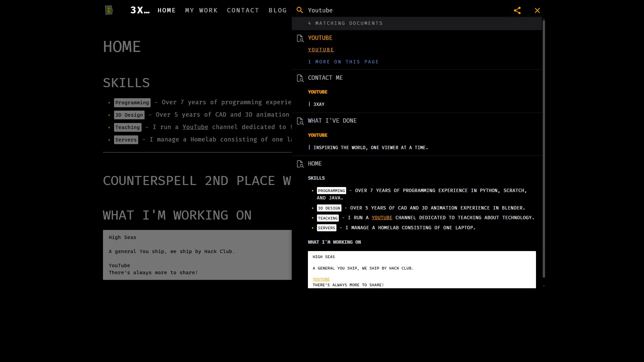Select the HOME tab in the navbar

(166, 10)
